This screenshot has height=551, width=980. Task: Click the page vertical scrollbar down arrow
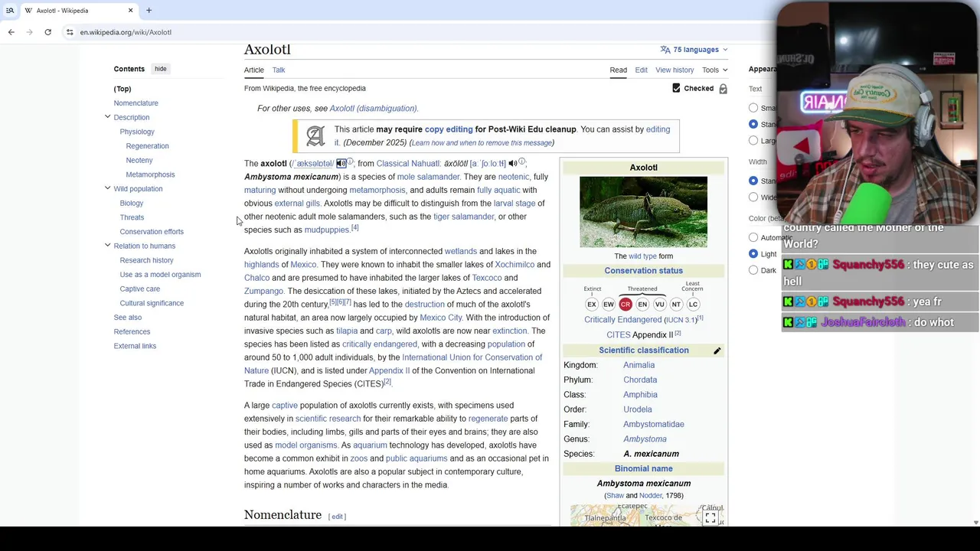click(975, 523)
